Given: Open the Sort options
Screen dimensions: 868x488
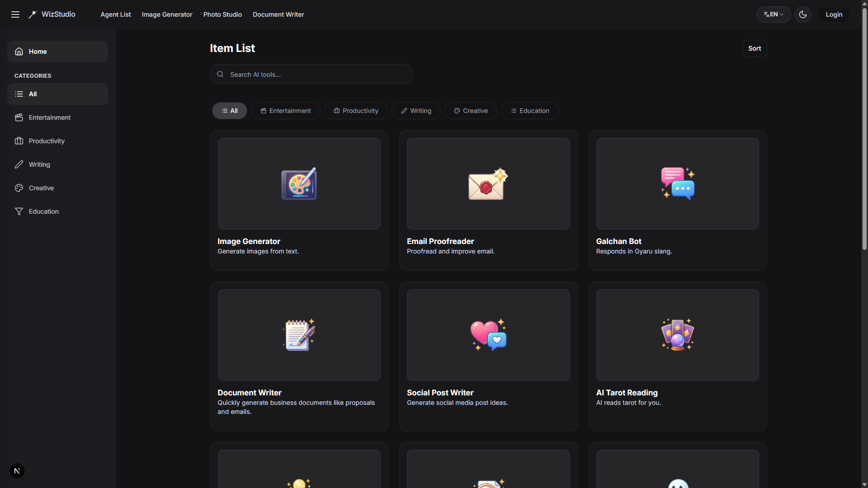Looking at the screenshot, I should click(754, 48).
